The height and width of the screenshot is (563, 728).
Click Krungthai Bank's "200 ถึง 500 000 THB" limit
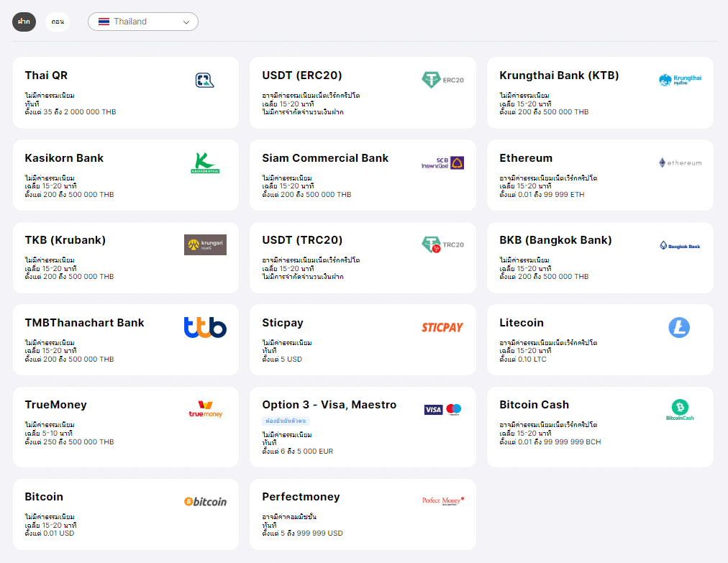(x=553, y=112)
